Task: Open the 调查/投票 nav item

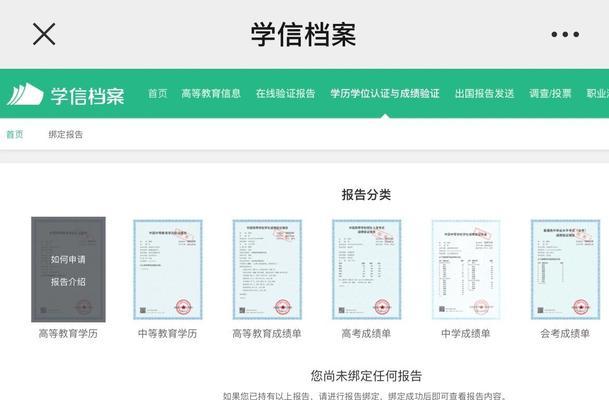Action: pyautogui.click(x=550, y=94)
